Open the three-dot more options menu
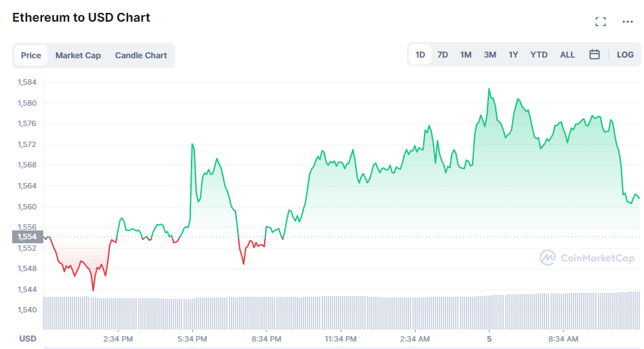 coord(628,22)
